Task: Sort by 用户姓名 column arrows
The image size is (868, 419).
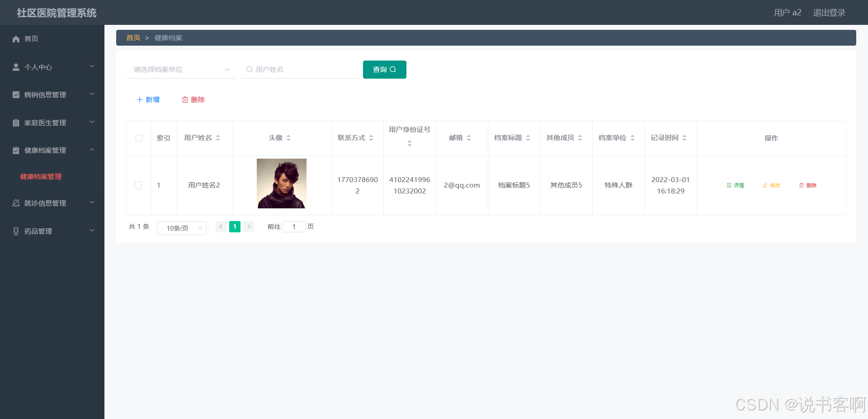Action: [x=218, y=138]
